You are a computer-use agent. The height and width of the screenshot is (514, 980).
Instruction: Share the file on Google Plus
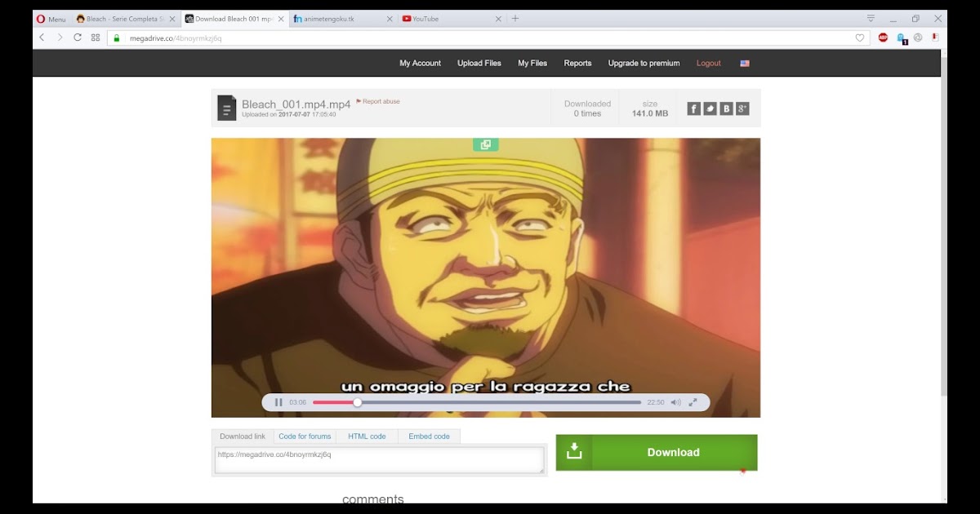pyautogui.click(x=742, y=109)
